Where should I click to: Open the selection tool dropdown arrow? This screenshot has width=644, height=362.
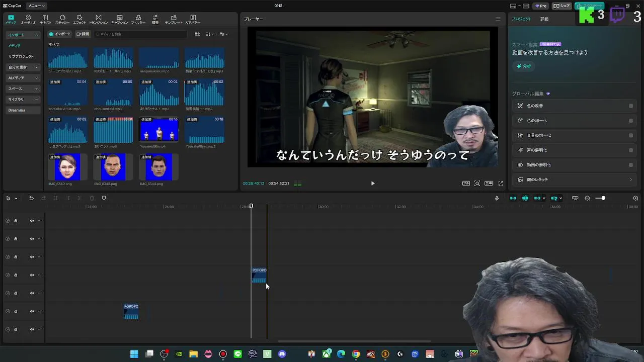[16, 198]
